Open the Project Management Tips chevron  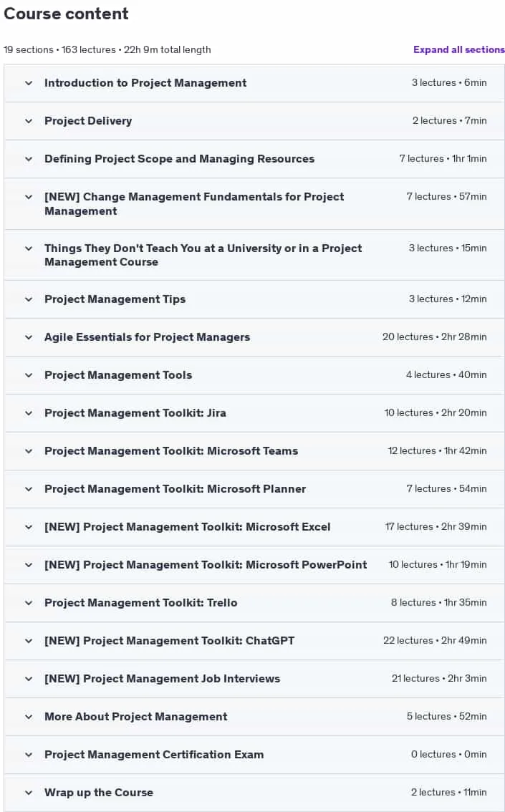point(29,299)
